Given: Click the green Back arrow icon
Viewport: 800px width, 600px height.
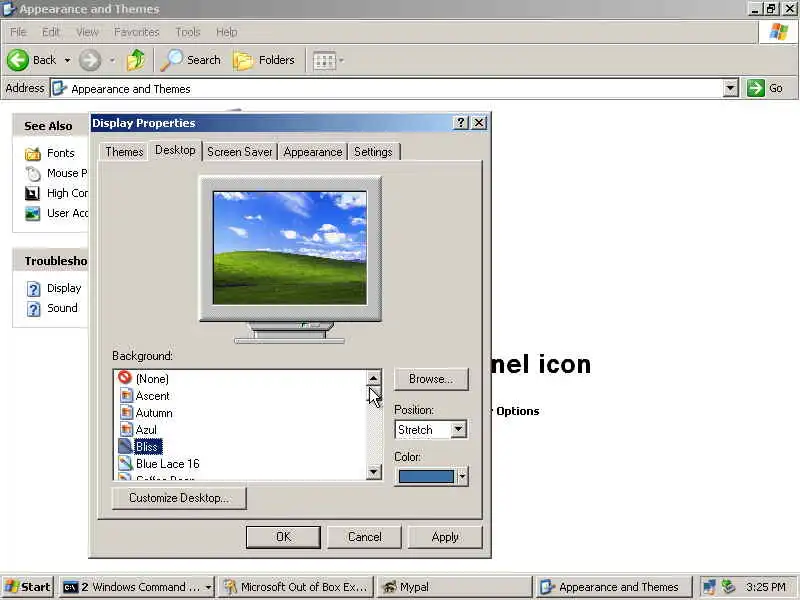Looking at the screenshot, I should pos(18,60).
